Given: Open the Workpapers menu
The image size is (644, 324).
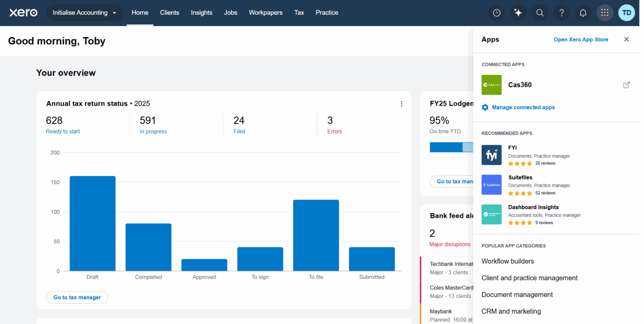Looking at the screenshot, I should pos(265,13).
